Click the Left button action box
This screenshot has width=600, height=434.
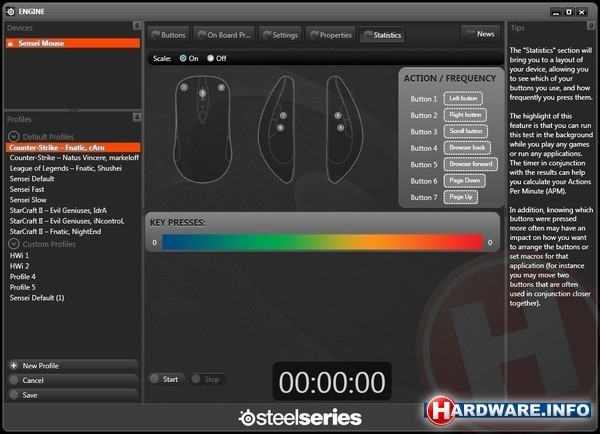[463, 98]
